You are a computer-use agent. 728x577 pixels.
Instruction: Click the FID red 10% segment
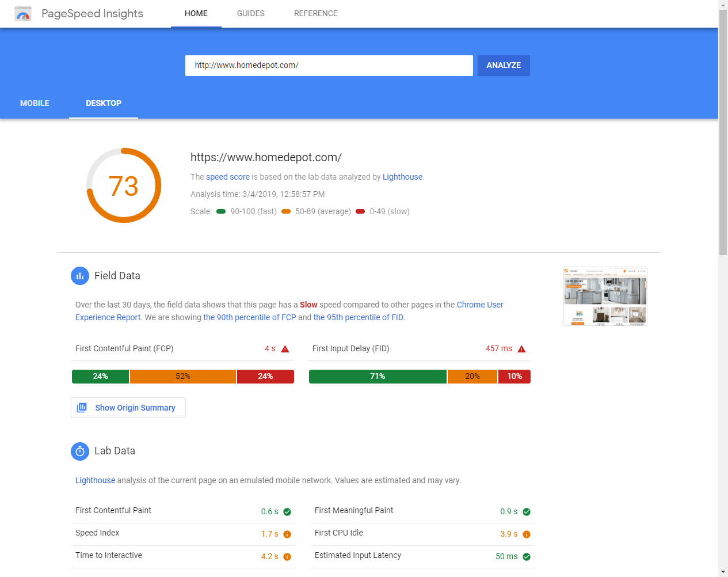[x=514, y=377]
